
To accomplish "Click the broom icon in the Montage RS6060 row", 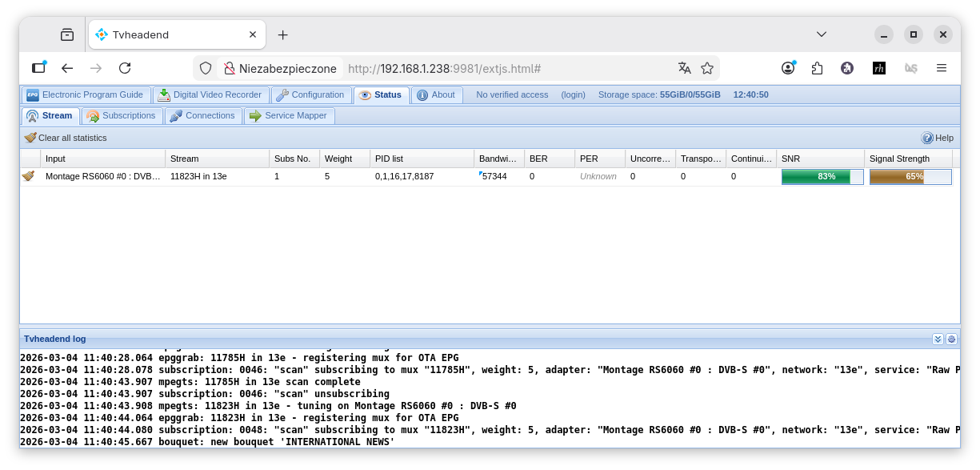I will 28,176.
